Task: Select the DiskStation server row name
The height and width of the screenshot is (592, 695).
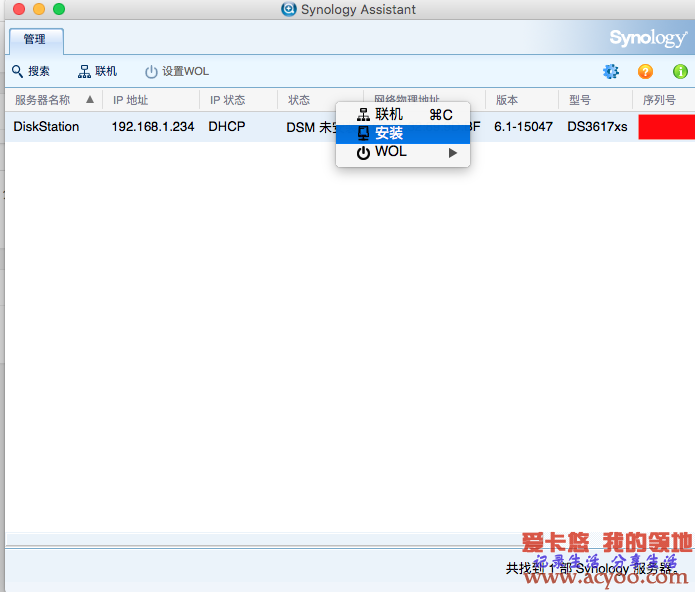Action: tap(46, 127)
